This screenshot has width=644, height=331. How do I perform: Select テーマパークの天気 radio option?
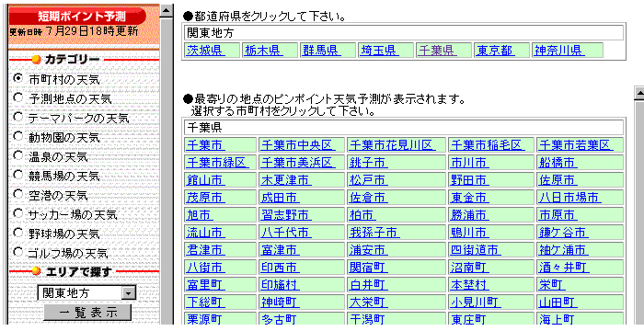click(x=18, y=117)
